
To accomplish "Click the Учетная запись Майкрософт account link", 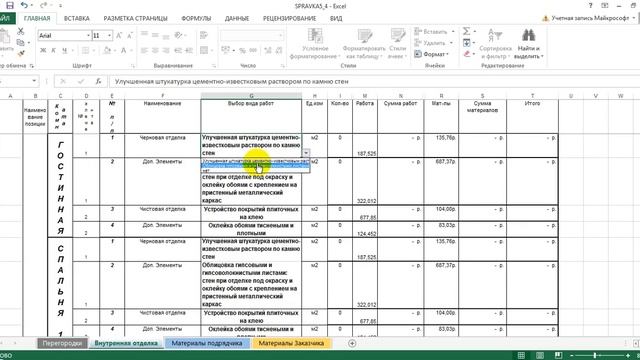I will (590, 18).
